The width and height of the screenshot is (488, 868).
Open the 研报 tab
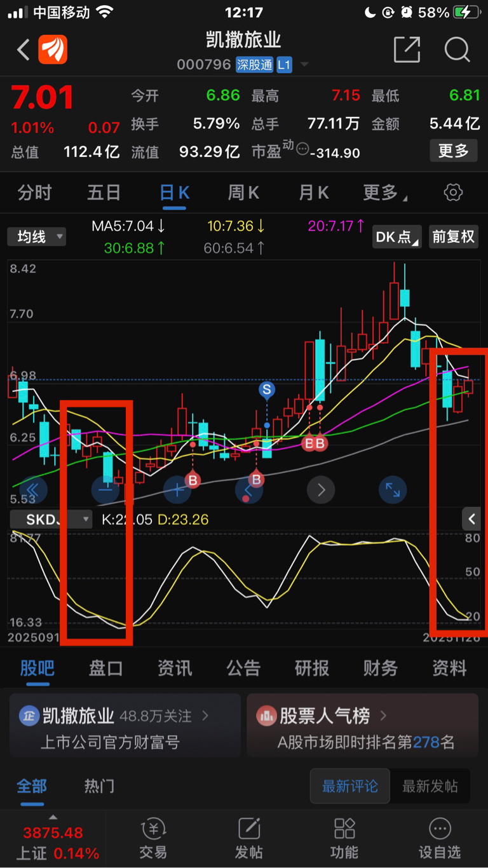(312, 668)
